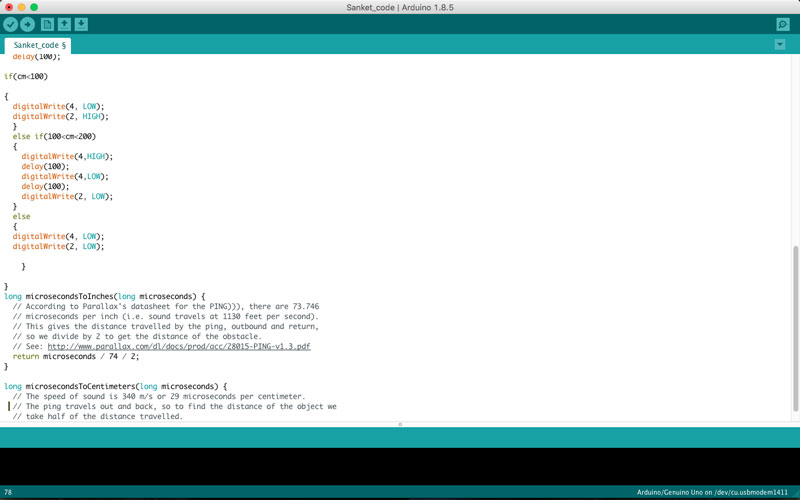Open the Serial Monitor magnifier icon
Viewport: 800px width, 500px height.
click(783, 24)
